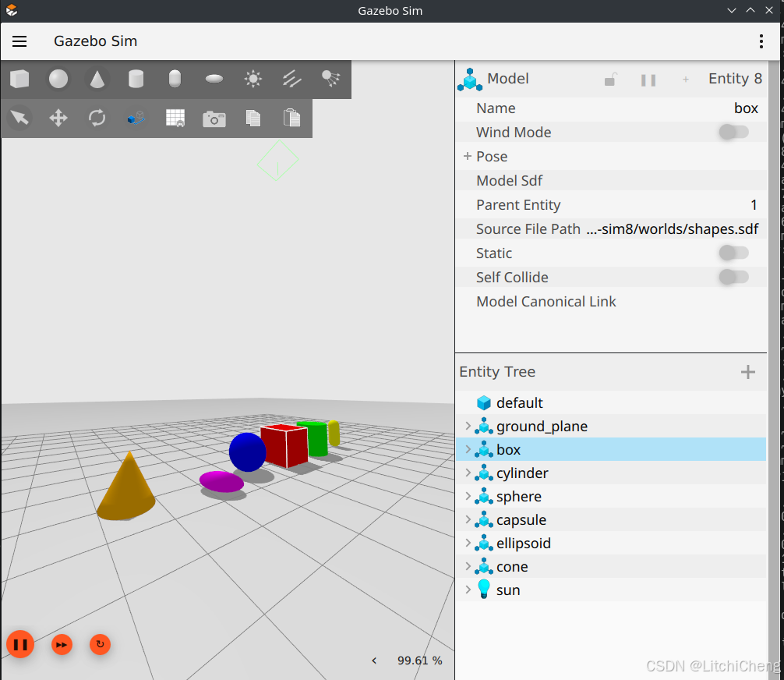Image resolution: width=784 pixels, height=680 pixels.
Task: Toggle the component inspector lock icon
Action: point(610,79)
